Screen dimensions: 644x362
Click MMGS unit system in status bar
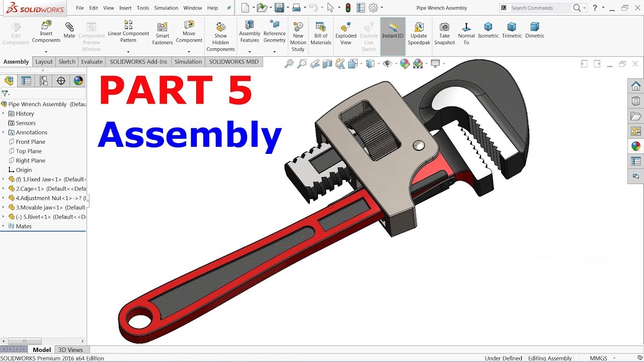598,358
